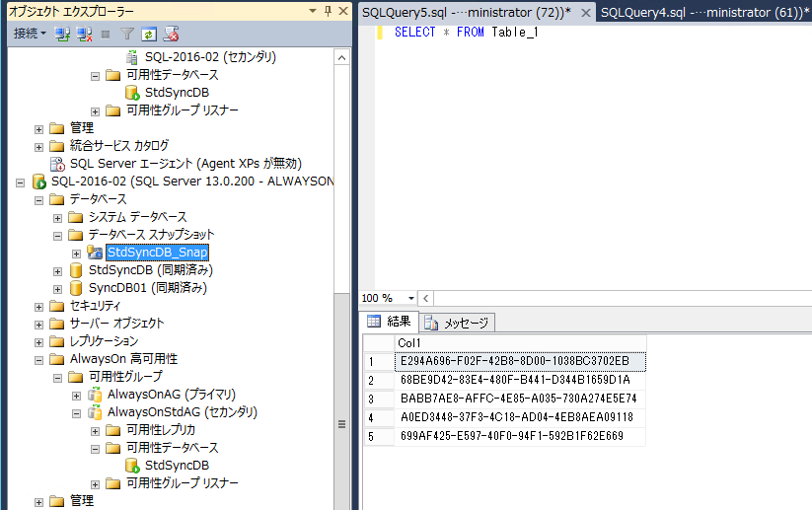Collapse the lower 可用性データベース folder
Viewport: 812px width, 510px height.
point(96,449)
